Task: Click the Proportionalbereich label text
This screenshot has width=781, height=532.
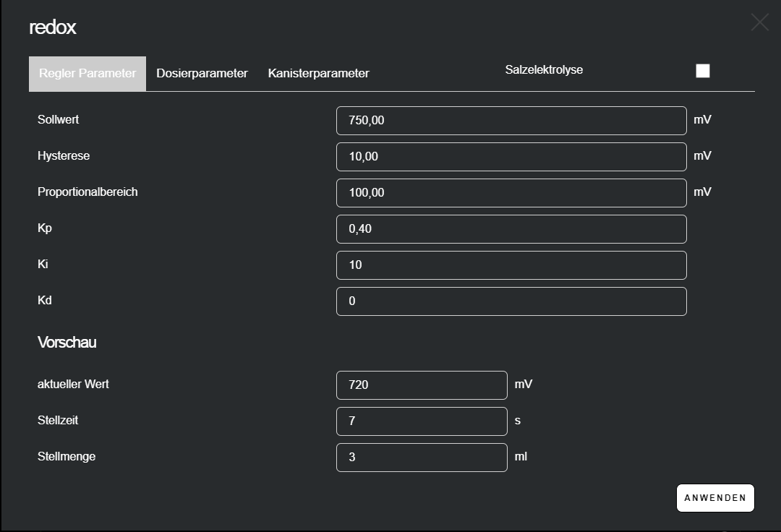Action: 88,192
